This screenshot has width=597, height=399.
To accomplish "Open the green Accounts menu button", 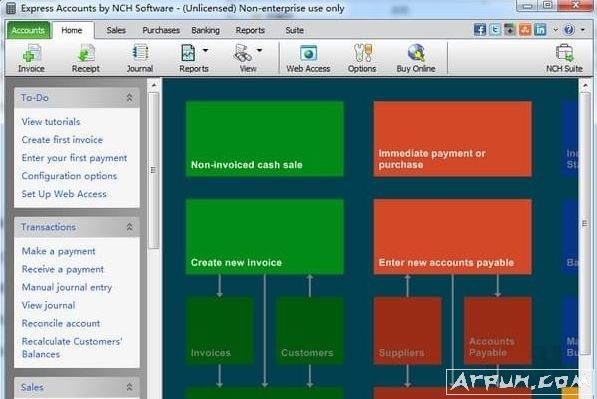I will point(28,30).
